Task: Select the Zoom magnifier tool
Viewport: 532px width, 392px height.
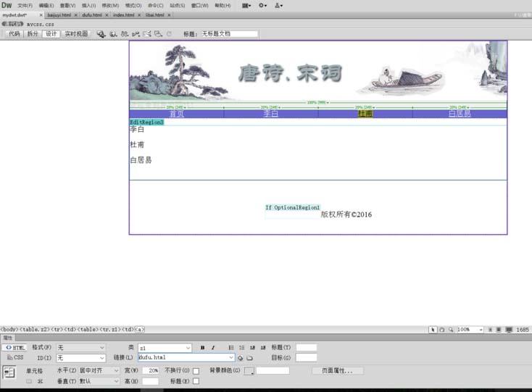Action: 450,330
